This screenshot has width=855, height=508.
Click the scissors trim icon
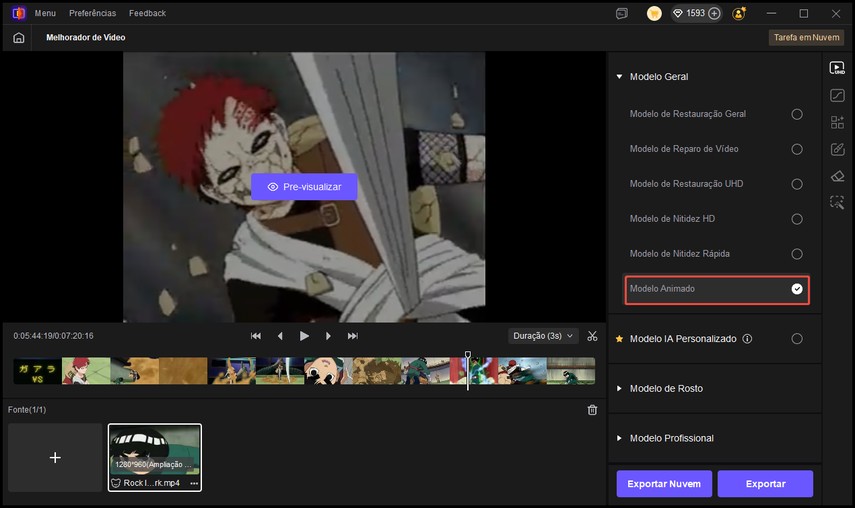click(x=592, y=336)
